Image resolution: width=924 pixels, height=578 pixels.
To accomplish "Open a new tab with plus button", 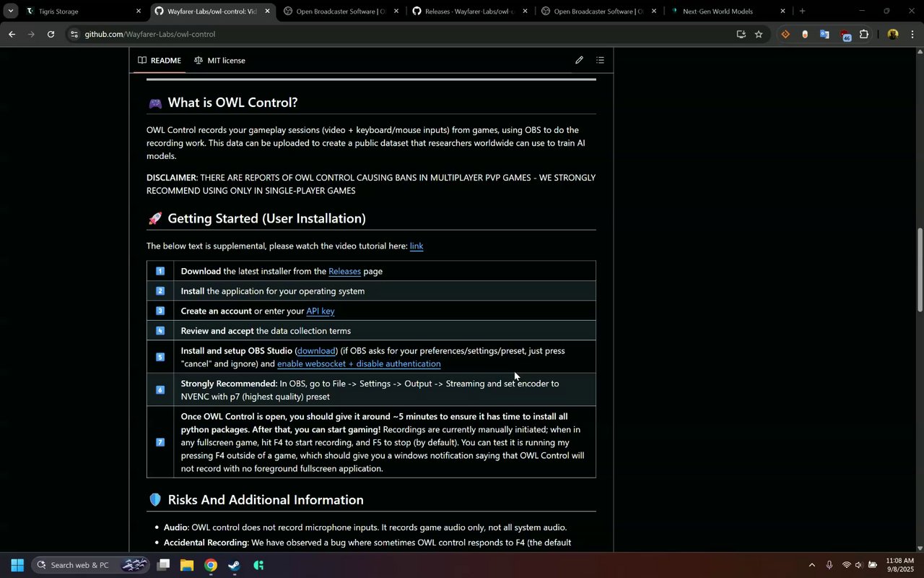I will click(802, 11).
